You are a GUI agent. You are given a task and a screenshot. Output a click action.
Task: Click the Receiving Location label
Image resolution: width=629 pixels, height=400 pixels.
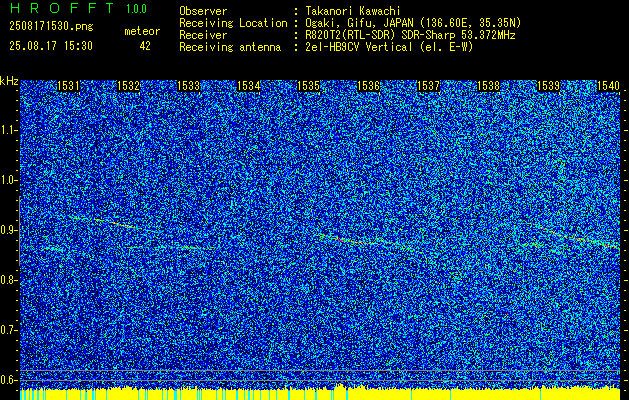[233, 23]
